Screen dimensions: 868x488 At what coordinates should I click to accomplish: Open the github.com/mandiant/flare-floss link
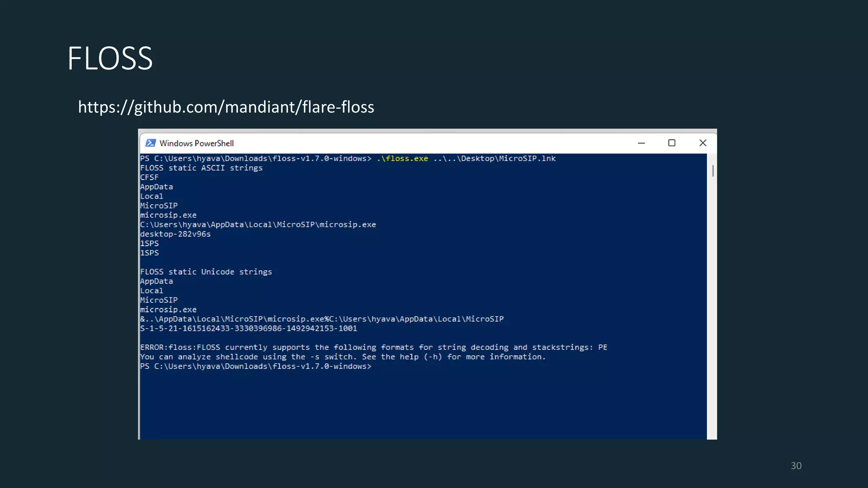(226, 107)
